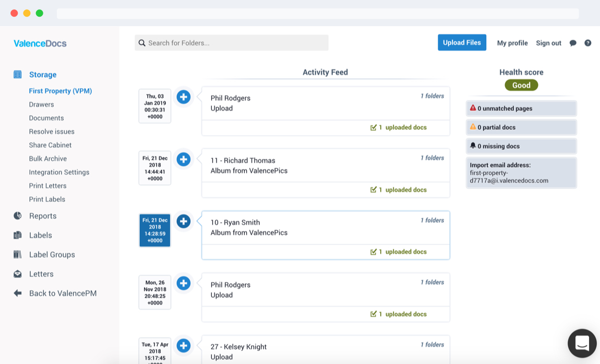Open Print Letters
Screen dimensions: 600x364
[48, 186]
